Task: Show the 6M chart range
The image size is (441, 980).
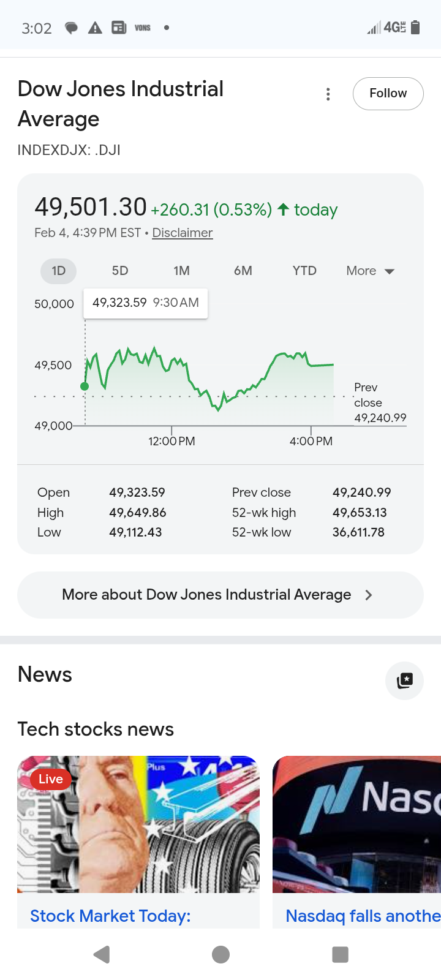Action: pyautogui.click(x=243, y=271)
